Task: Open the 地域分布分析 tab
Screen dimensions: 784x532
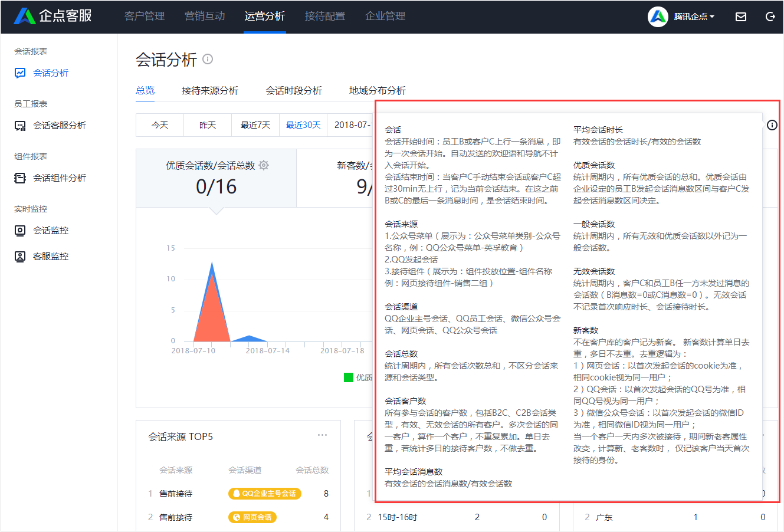Action: [x=376, y=90]
